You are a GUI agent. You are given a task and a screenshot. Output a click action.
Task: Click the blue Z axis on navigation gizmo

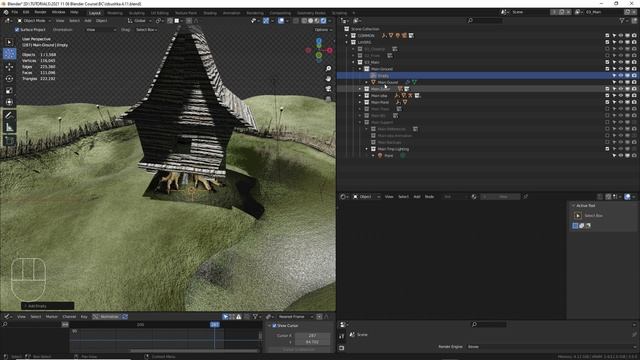click(x=319, y=41)
